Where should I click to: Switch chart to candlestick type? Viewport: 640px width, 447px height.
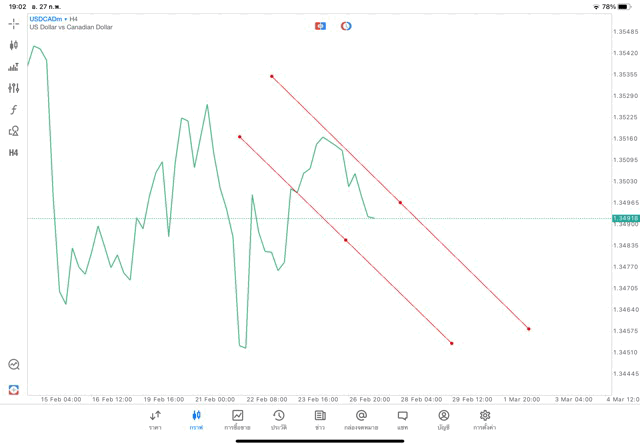point(14,45)
